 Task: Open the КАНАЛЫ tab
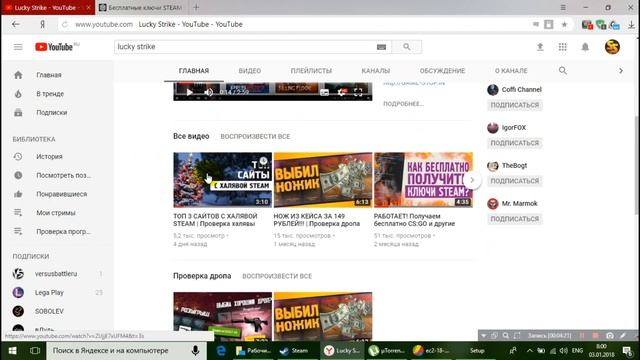click(376, 71)
